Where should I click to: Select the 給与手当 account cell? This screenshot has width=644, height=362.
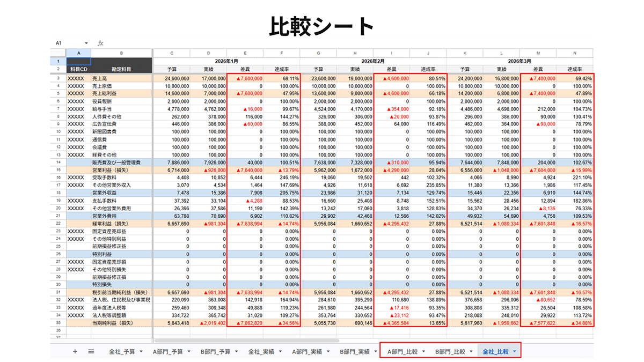coord(121,108)
